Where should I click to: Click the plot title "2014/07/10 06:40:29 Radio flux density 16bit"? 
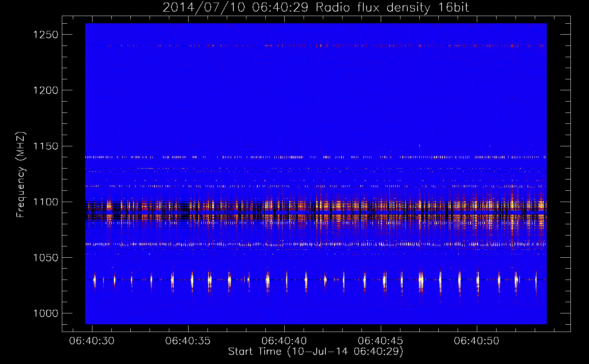coord(316,7)
